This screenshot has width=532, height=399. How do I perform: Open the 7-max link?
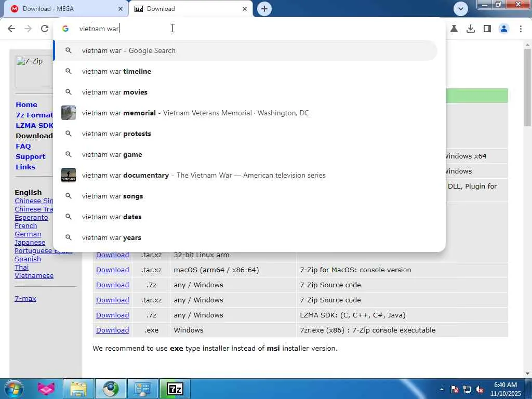coord(25,299)
